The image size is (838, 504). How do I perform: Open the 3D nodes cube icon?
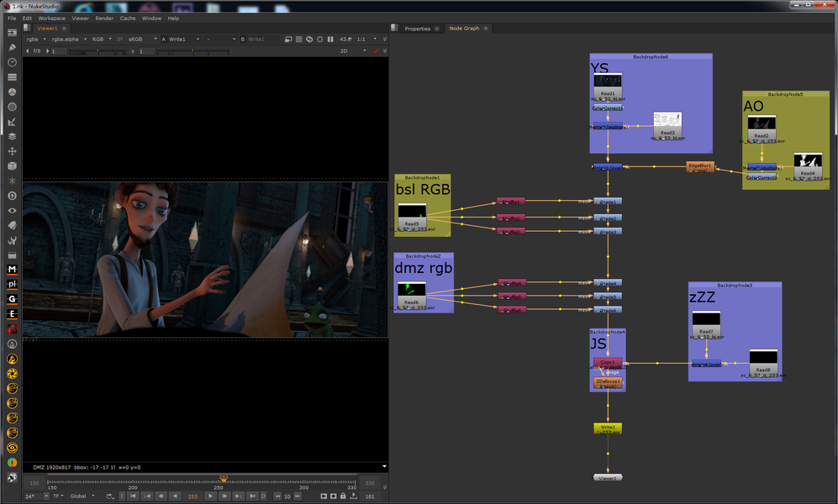coord(12,166)
